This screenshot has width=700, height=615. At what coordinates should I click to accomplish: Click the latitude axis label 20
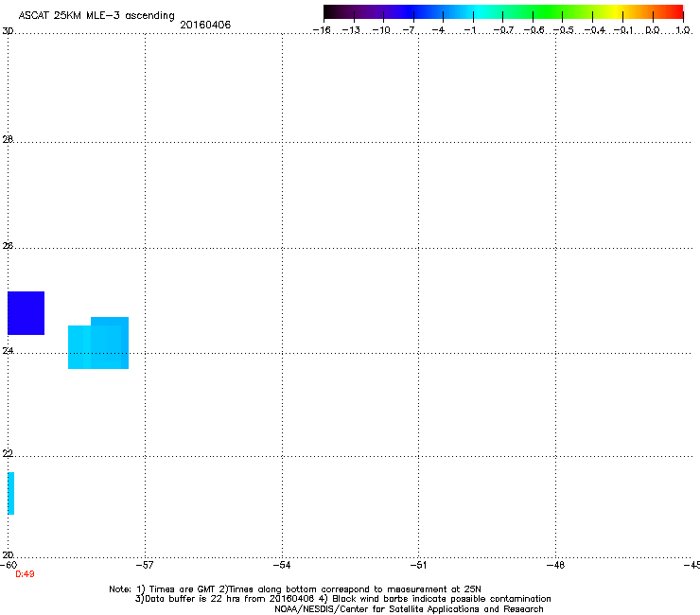click(8, 554)
